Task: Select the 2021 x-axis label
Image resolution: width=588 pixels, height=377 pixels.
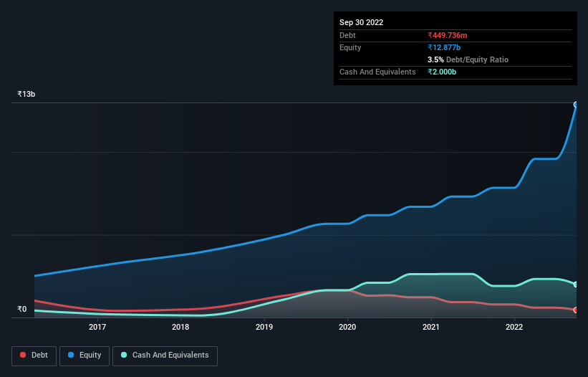Action: [431, 327]
